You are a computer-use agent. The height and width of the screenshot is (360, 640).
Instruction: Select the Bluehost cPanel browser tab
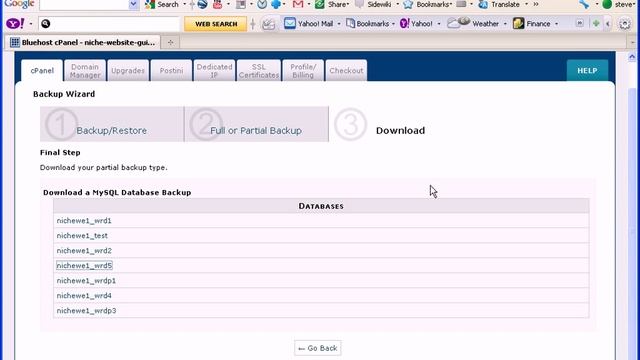tap(83, 42)
